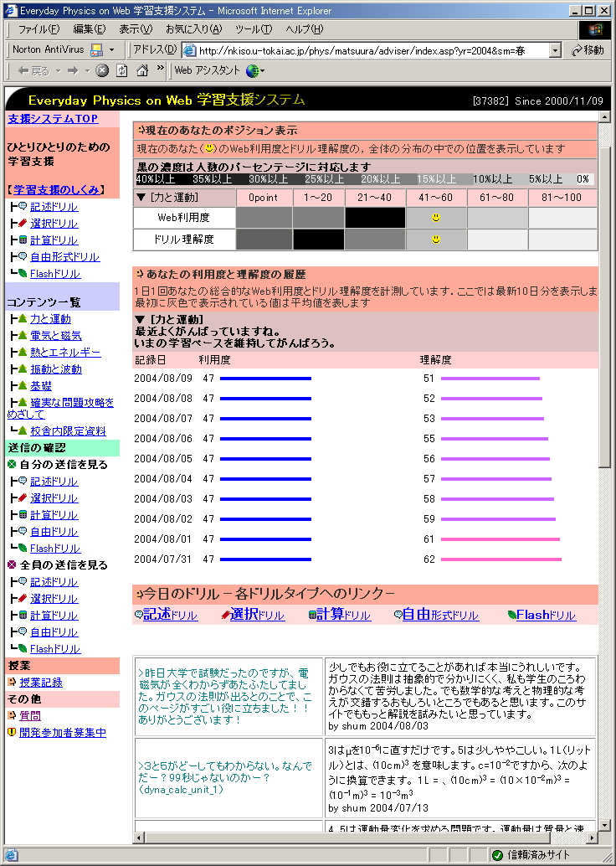Click 選択ドリル under 自分の送信を見る
This screenshot has height=866, width=616.
pos(54,498)
